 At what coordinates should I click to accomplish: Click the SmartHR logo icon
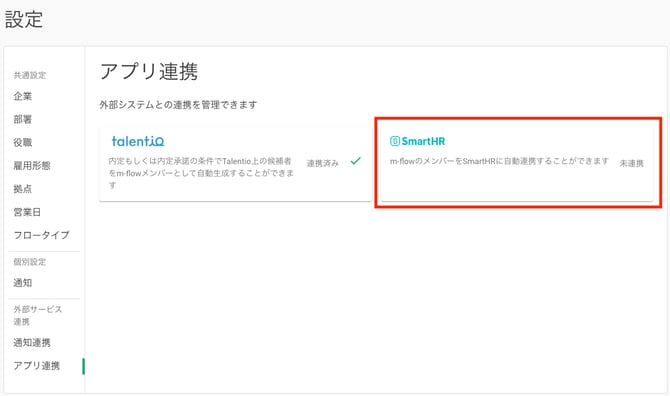click(395, 141)
